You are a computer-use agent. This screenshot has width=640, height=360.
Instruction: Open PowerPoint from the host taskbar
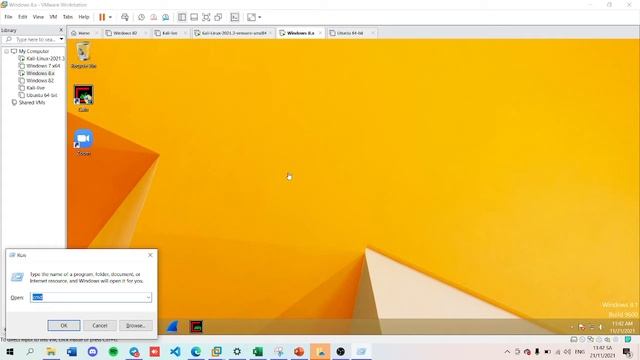[x=299, y=351]
